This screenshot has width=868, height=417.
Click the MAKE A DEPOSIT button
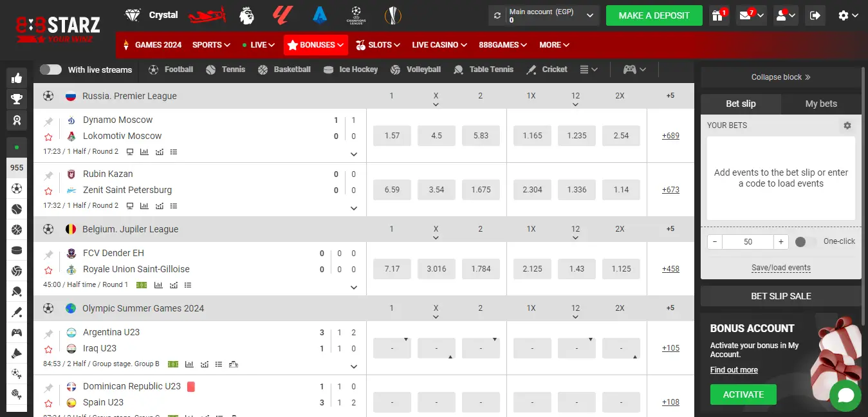[x=654, y=15]
